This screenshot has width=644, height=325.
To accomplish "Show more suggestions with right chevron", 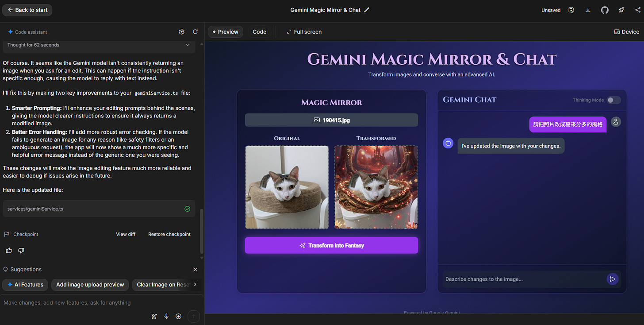I will point(195,285).
